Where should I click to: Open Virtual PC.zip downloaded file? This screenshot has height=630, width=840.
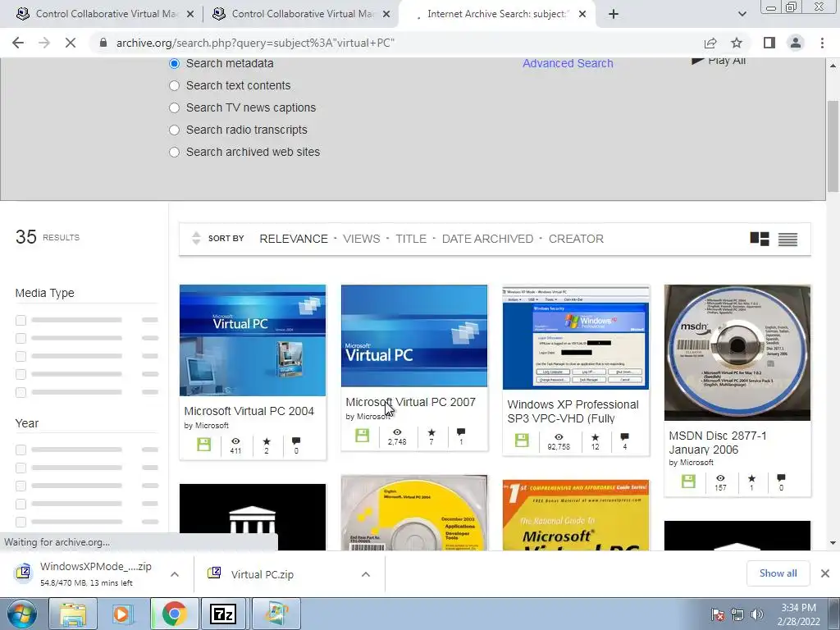[x=262, y=574]
